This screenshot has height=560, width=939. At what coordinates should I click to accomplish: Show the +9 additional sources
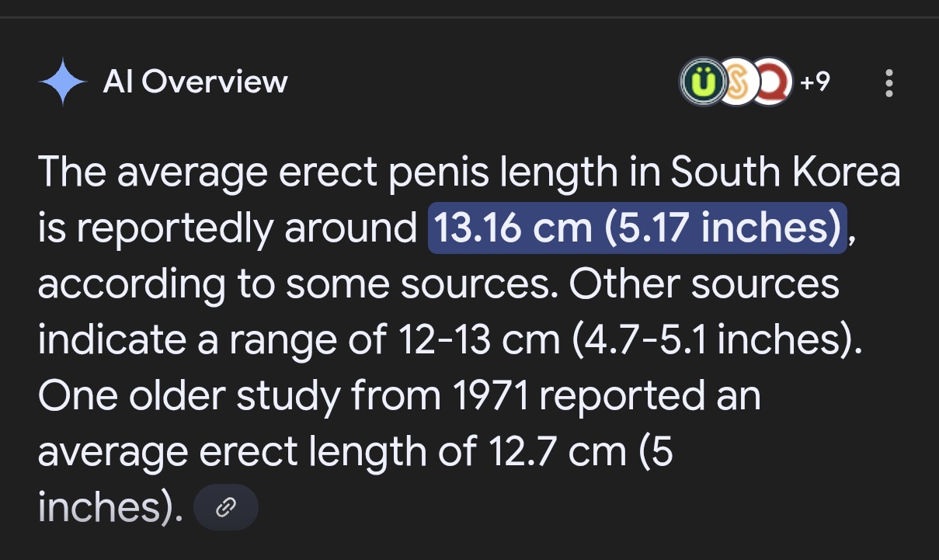[815, 82]
